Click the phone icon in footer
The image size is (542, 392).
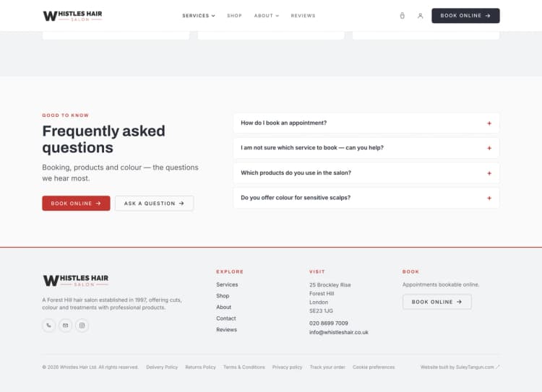coord(48,326)
